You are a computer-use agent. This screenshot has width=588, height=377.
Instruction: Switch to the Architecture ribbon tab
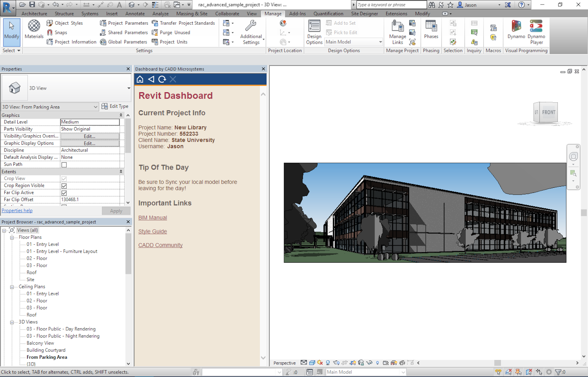point(34,14)
